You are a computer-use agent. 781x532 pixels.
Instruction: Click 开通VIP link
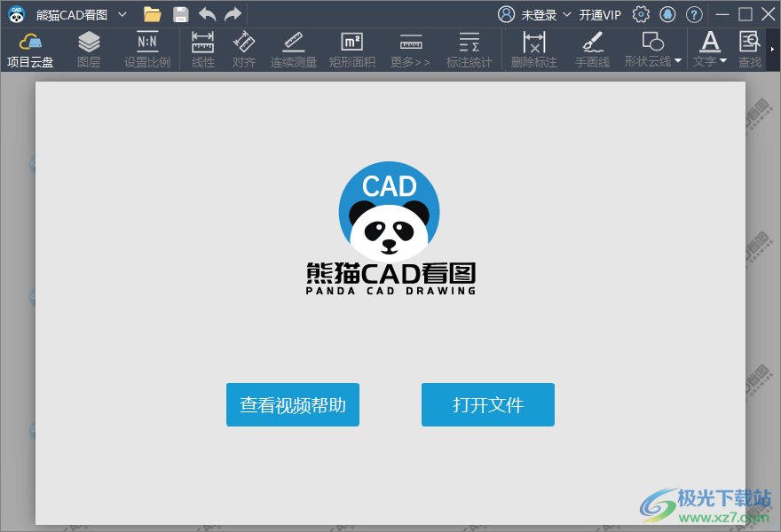tap(600, 15)
